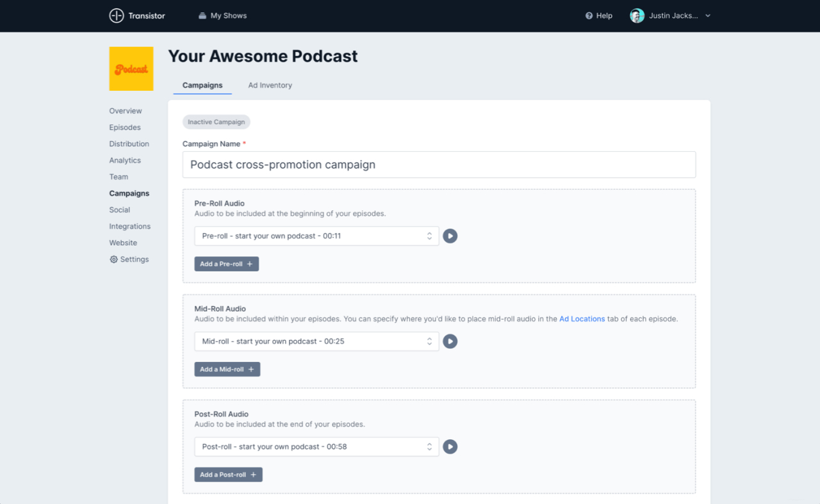Switch to the Ad Inventory tab

[x=270, y=85]
